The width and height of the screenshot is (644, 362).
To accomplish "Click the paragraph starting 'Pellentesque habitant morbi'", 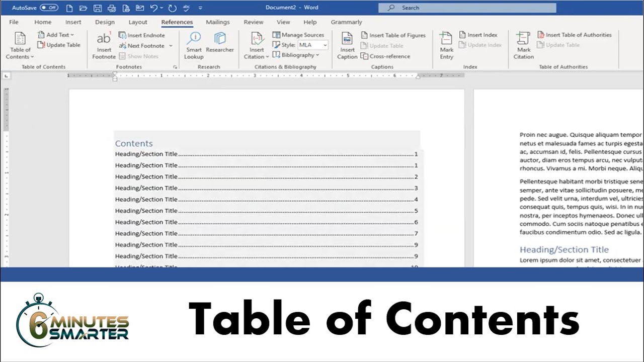I will 582,207.
